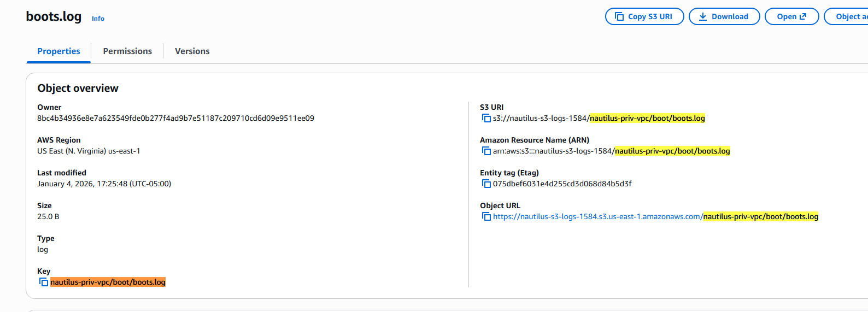The width and height of the screenshot is (868, 312).
Task: Copy the S3 URI value icon
Action: pos(486,118)
